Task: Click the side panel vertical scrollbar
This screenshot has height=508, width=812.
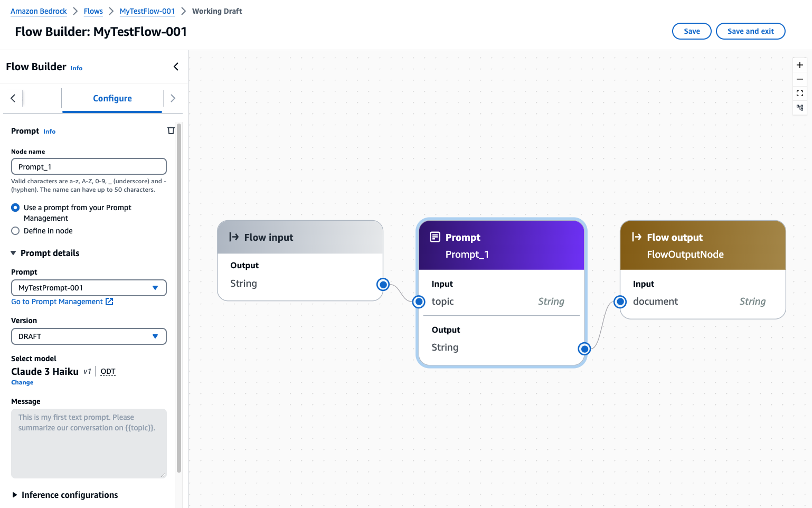Action: coord(179,298)
